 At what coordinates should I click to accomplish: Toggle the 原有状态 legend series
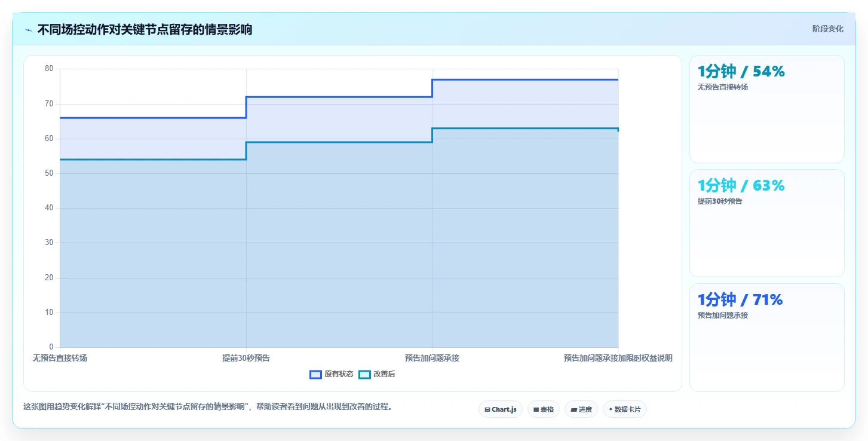point(331,374)
